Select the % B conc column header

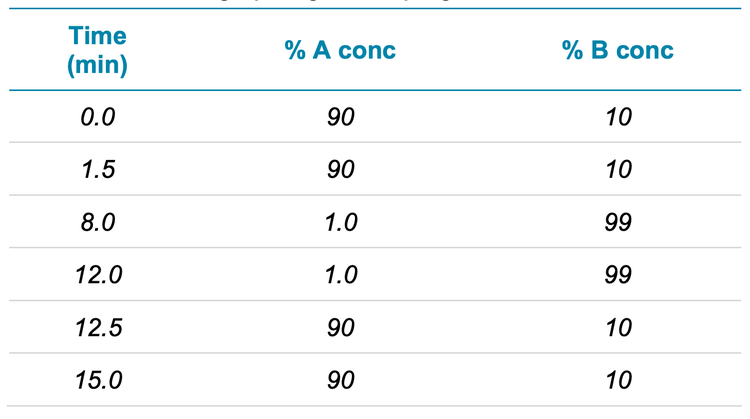618,51
